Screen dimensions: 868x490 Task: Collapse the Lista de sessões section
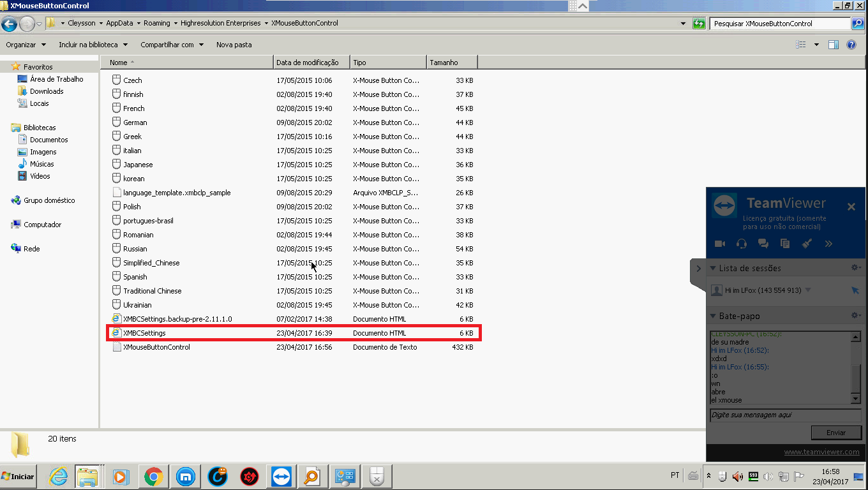713,268
